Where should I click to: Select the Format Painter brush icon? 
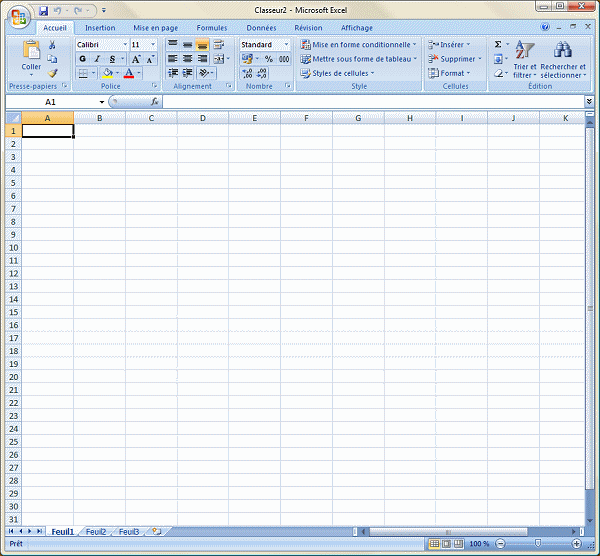click(52, 73)
